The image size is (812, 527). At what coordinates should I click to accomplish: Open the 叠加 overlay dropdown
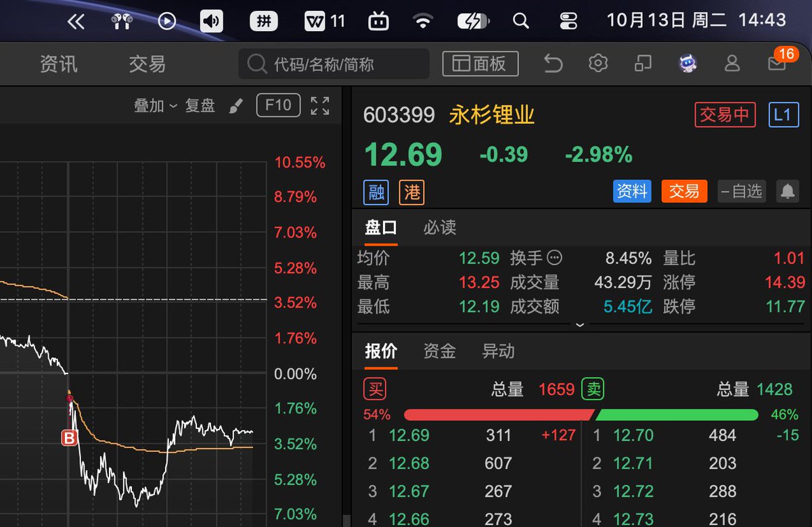pyautogui.click(x=155, y=106)
